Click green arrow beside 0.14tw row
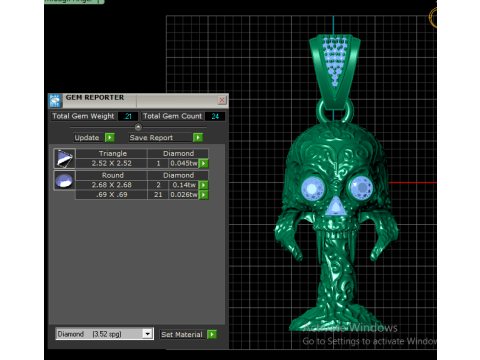The width and height of the screenshot is (480, 360). coord(204,185)
